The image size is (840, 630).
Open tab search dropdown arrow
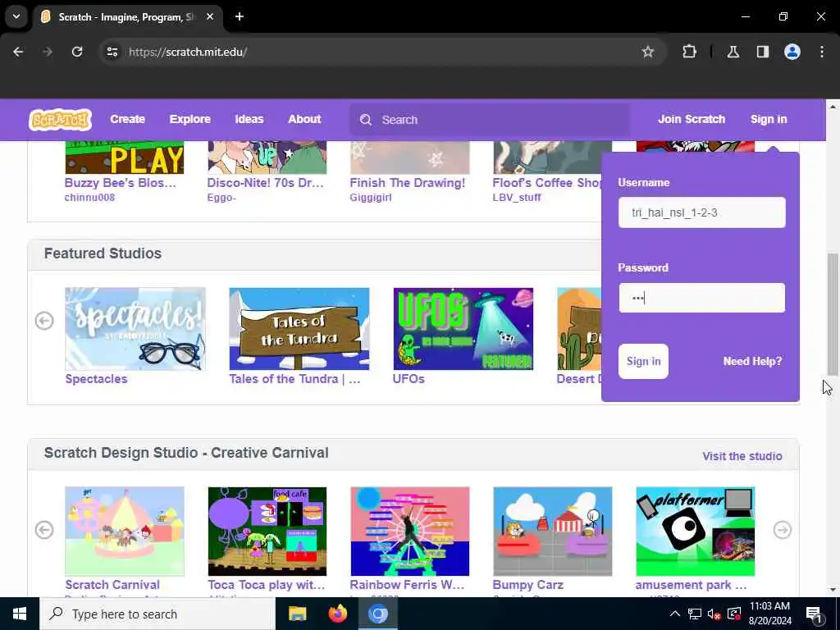coord(16,16)
